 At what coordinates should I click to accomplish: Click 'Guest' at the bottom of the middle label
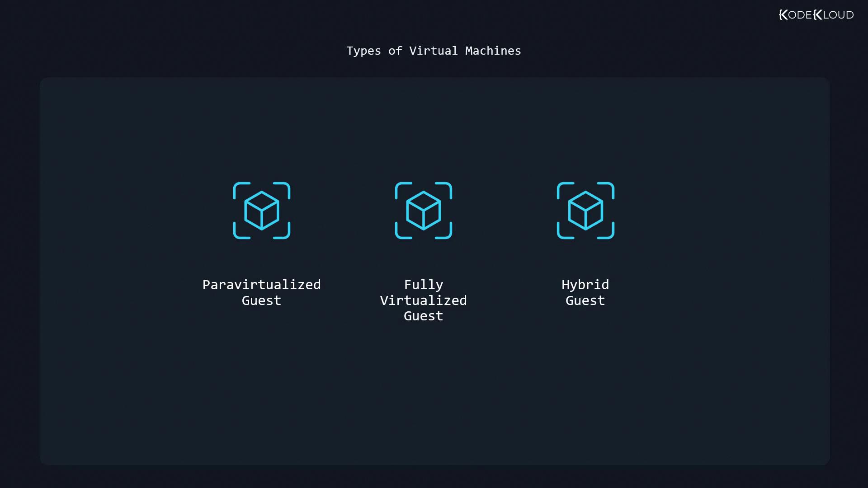coord(423,316)
